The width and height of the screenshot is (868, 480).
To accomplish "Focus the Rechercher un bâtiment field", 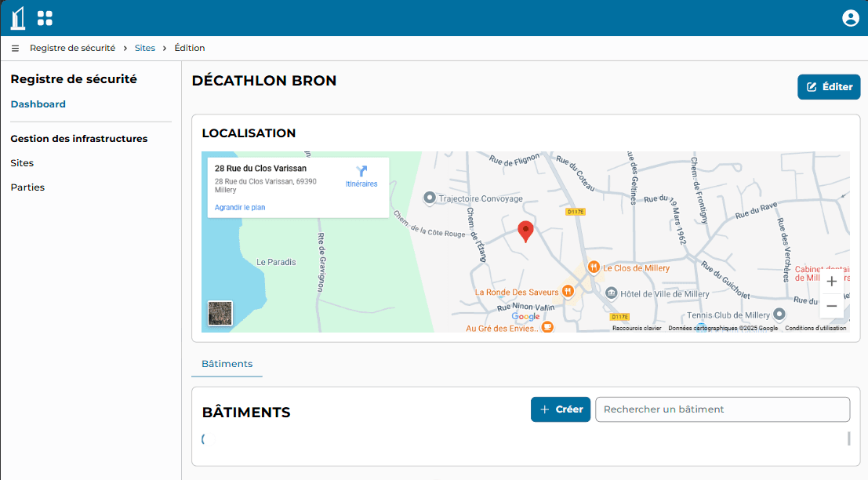I will [x=722, y=409].
